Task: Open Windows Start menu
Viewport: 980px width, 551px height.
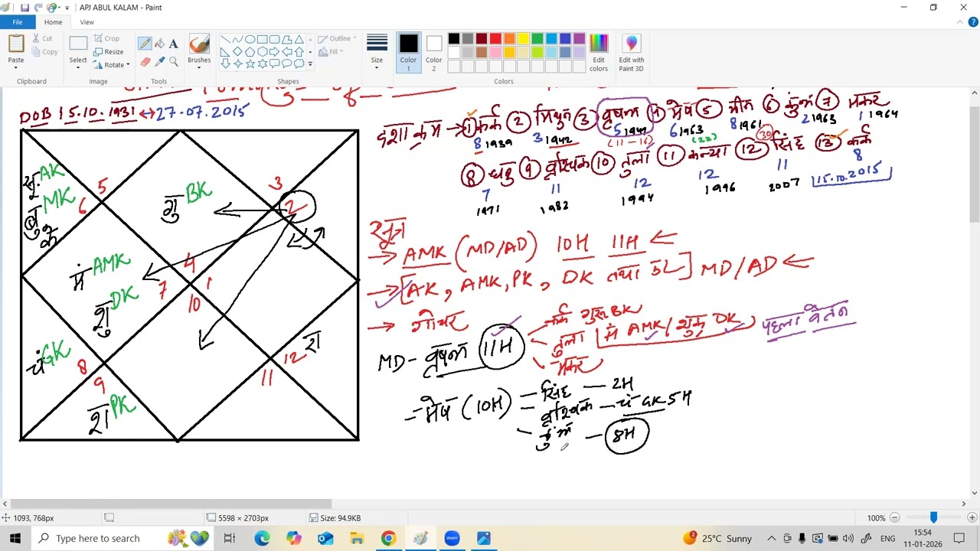Action: [x=15, y=538]
